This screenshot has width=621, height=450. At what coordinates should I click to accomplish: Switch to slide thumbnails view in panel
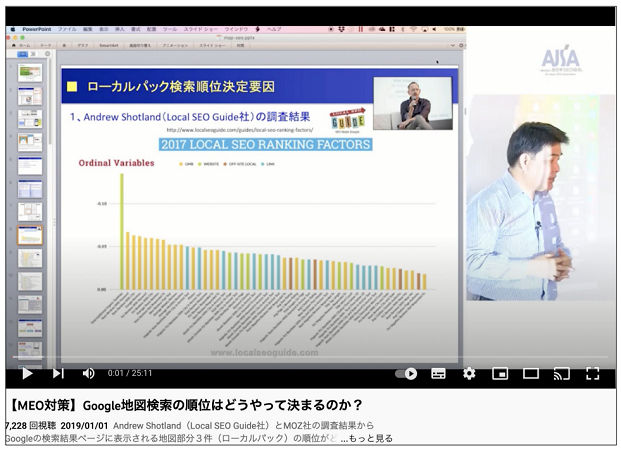23,54
